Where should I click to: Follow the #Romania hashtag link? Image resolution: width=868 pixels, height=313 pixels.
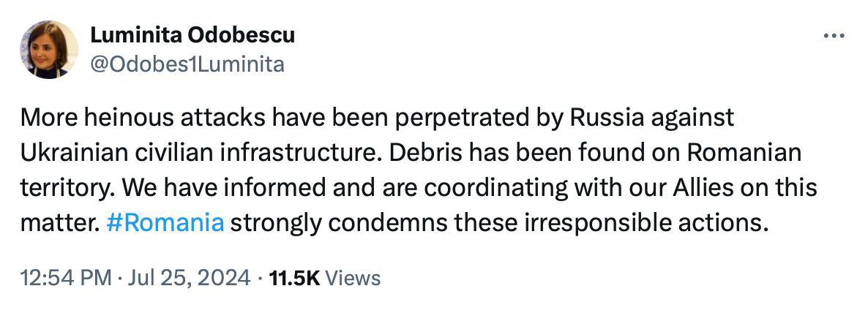point(165,222)
